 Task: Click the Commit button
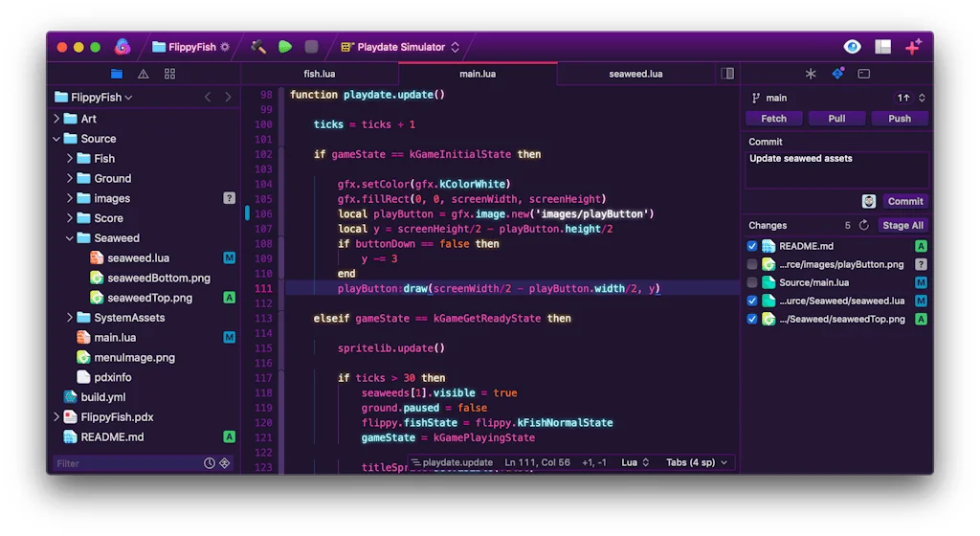pos(905,201)
